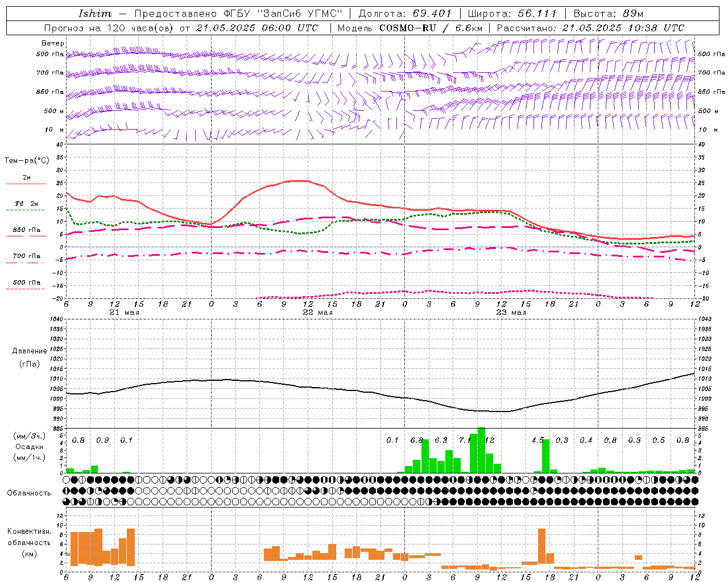The image size is (728, 582).
Task: Click the 3-hour precipitation value "0.9"
Action: pos(102,440)
